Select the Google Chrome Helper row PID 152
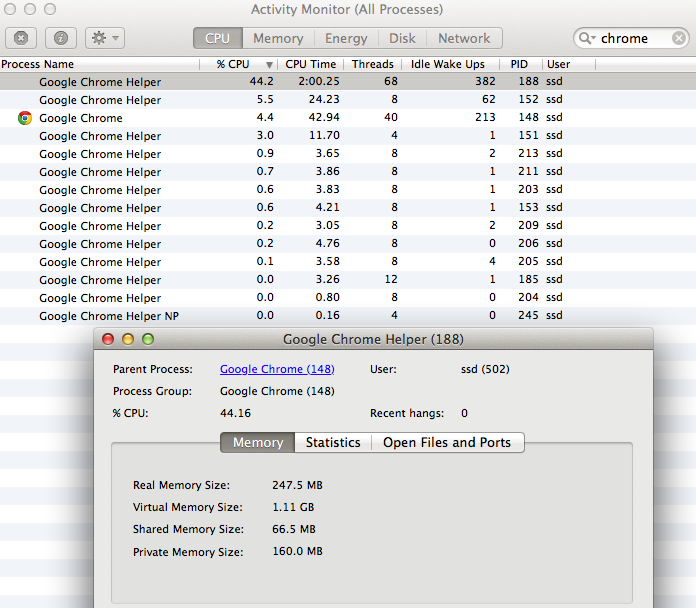Viewport: 696px width, 608px height. [x=348, y=100]
